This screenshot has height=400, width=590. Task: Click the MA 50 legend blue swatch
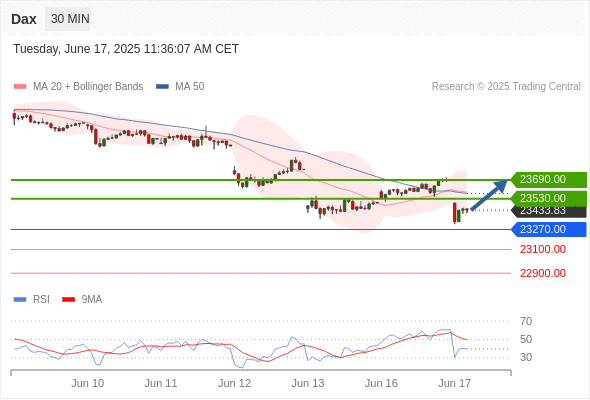[162, 87]
